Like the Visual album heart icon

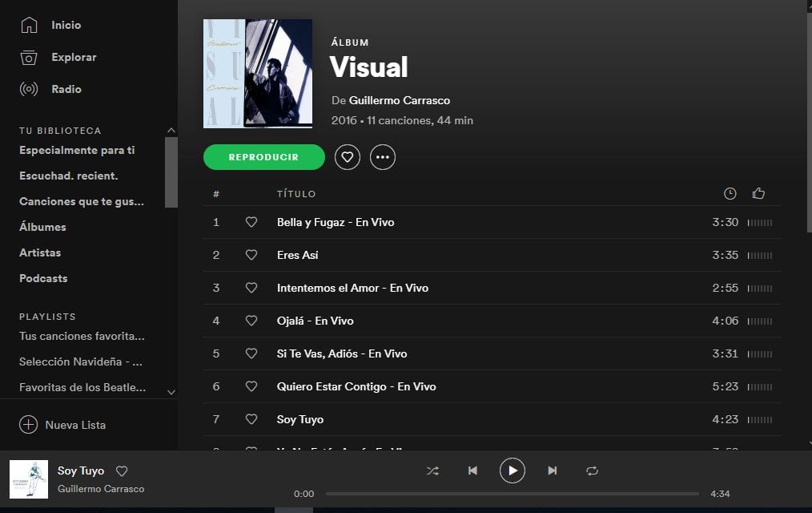tap(347, 157)
